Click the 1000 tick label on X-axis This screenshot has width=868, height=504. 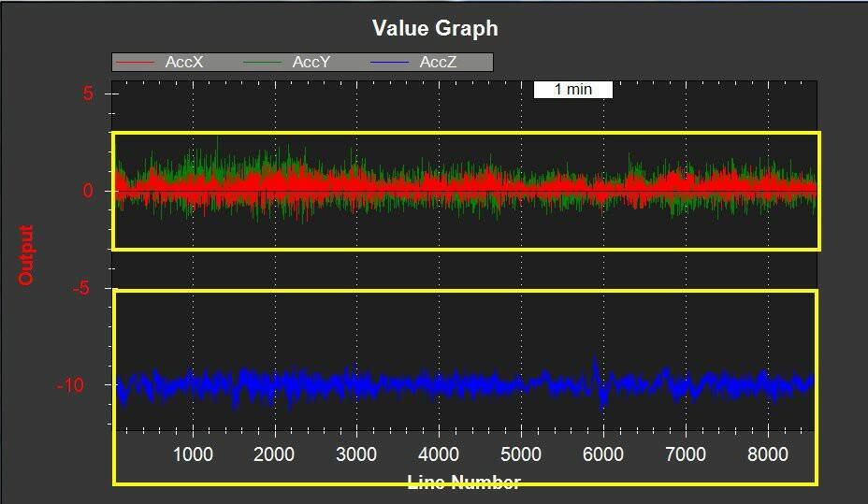193,455
